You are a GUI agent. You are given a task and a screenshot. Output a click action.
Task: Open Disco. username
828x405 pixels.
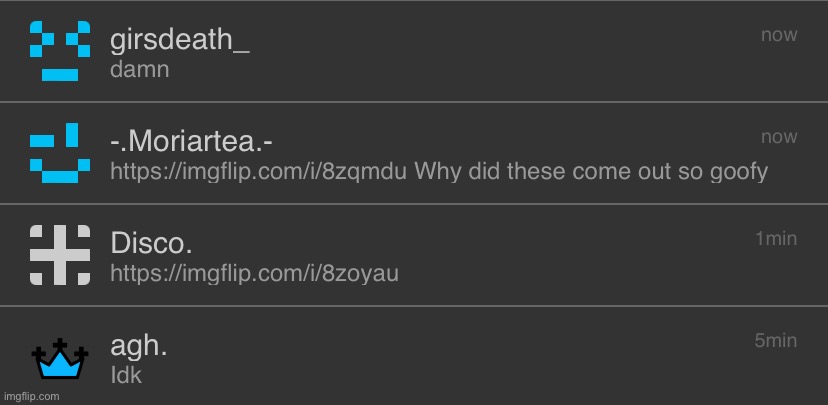pyautogui.click(x=151, y=243)
